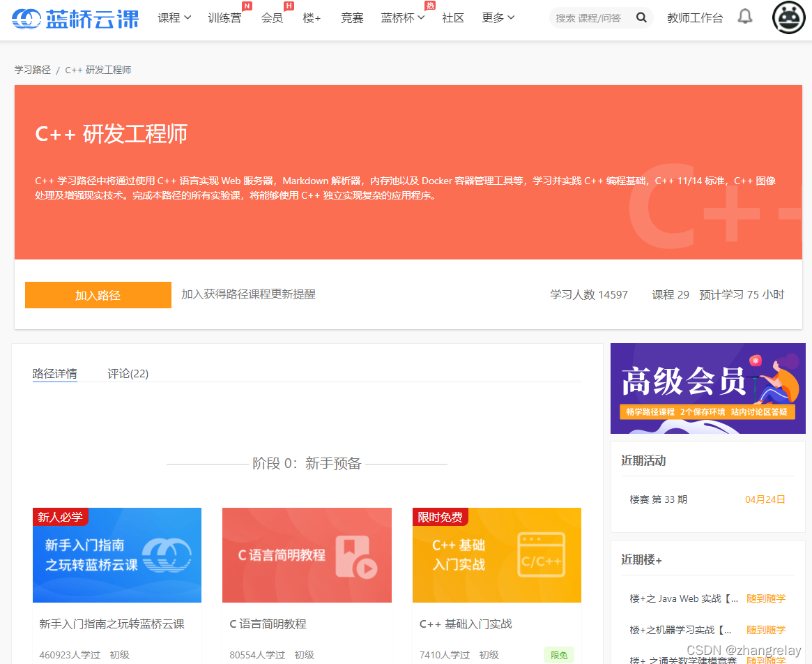Image resolution: width=812 pixels, height=664 pixels.
Task: Open the 高级会员 banner
Action: 708,388
